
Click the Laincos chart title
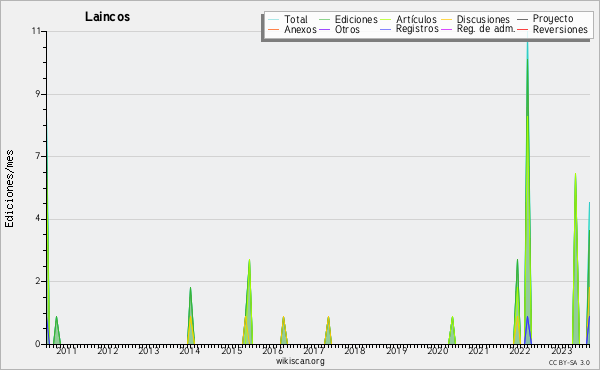coord(108,17)
